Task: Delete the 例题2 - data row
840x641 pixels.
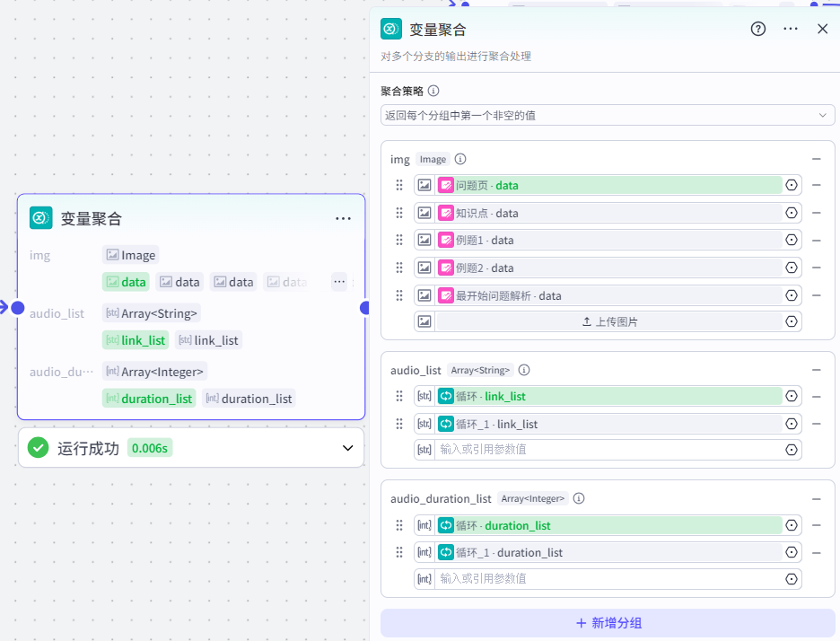Action: coord(817,268)
